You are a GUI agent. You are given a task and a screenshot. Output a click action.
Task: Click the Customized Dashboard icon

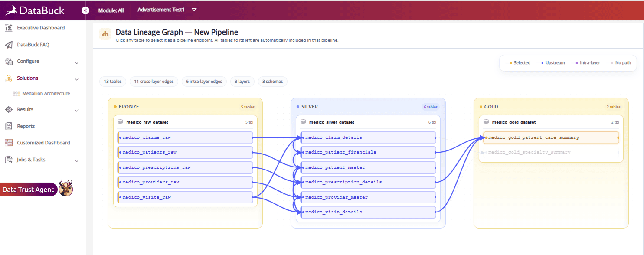click(x=9, y=143)
